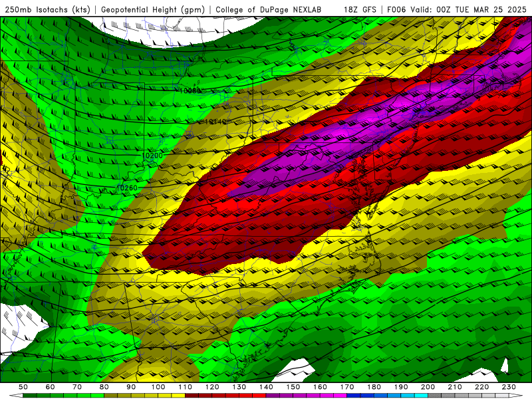Screen dimensions: 532x399
Task: Click the 'College of DuPage NEXLAB' label
Action: 269,9
